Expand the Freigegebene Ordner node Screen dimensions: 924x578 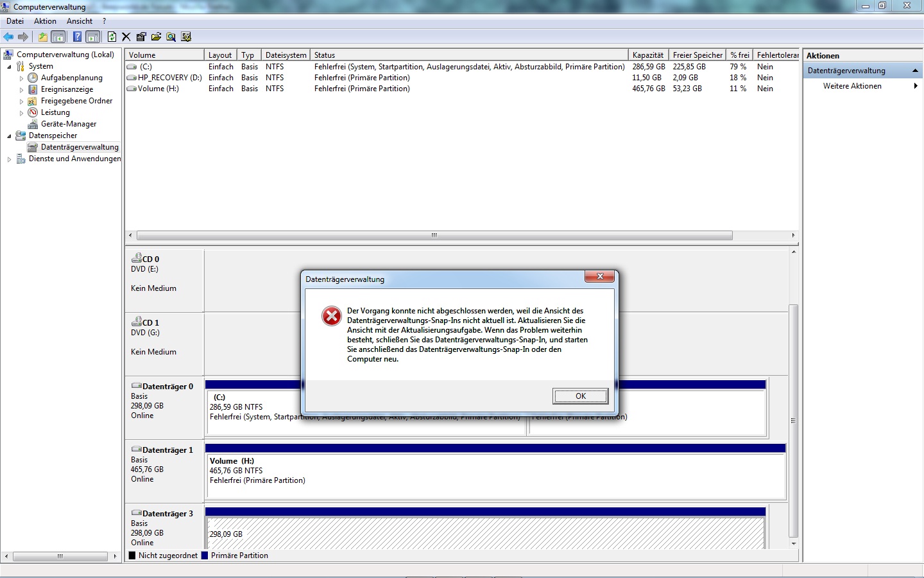click(x=21, y=101)
